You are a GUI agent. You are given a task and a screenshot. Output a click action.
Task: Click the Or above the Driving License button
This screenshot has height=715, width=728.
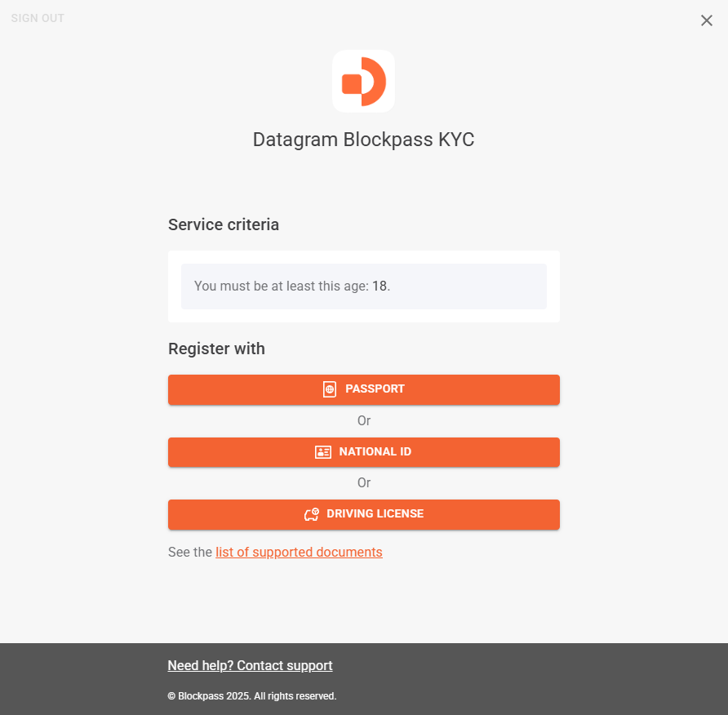tap(364, 482)
